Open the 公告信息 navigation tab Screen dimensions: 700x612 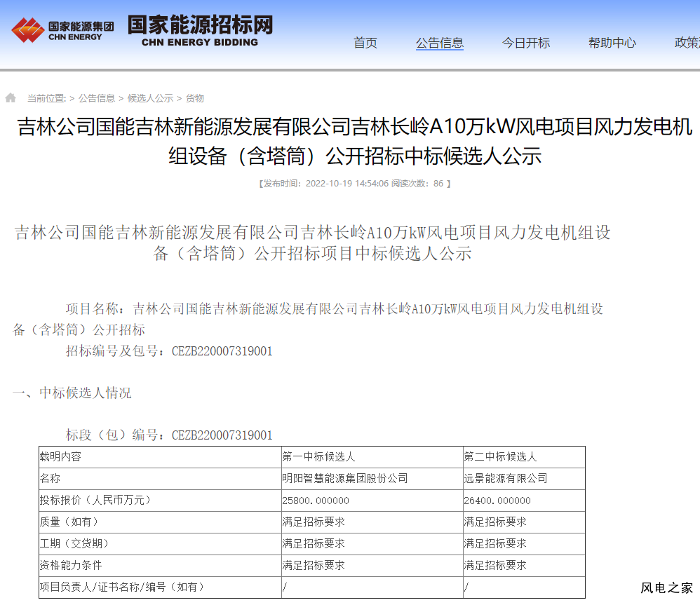(440, 43)
